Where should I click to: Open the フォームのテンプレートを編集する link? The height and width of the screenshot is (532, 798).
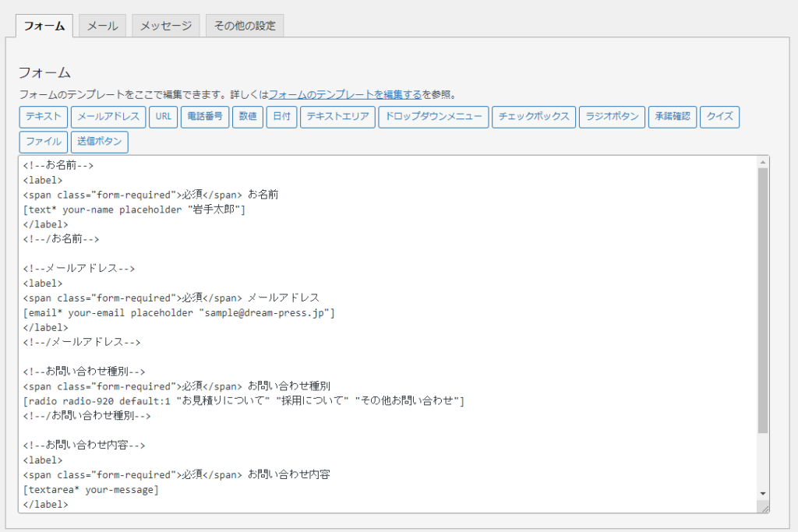(x=345, y=94)
